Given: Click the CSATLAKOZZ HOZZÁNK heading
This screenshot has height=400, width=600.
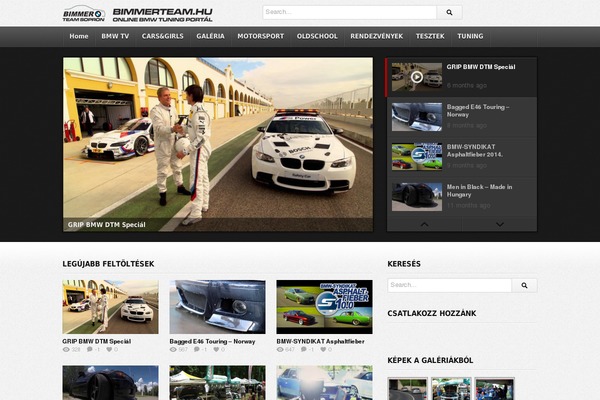Looking at the screenshot, I should [x=432, y=313].
